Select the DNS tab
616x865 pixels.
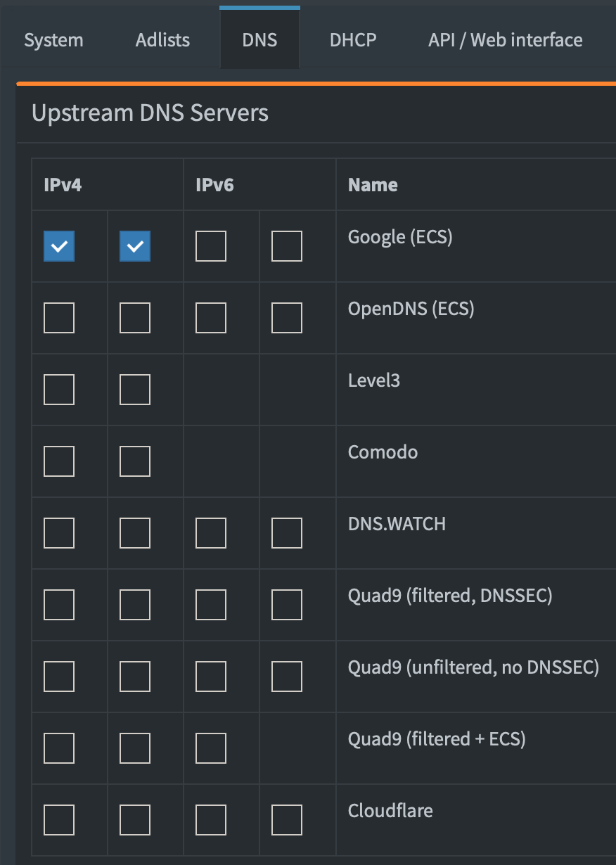click(x=259, y=40)
